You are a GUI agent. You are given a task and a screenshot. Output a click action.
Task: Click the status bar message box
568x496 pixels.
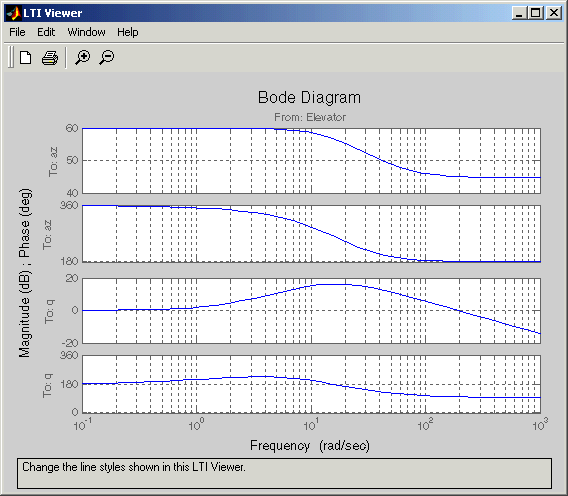click(284, 473)
